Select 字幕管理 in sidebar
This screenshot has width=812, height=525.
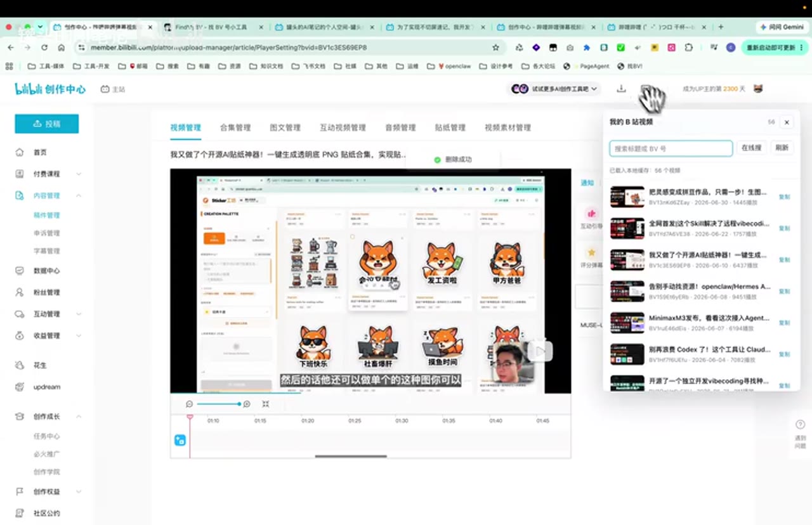(x=46, y=251)
